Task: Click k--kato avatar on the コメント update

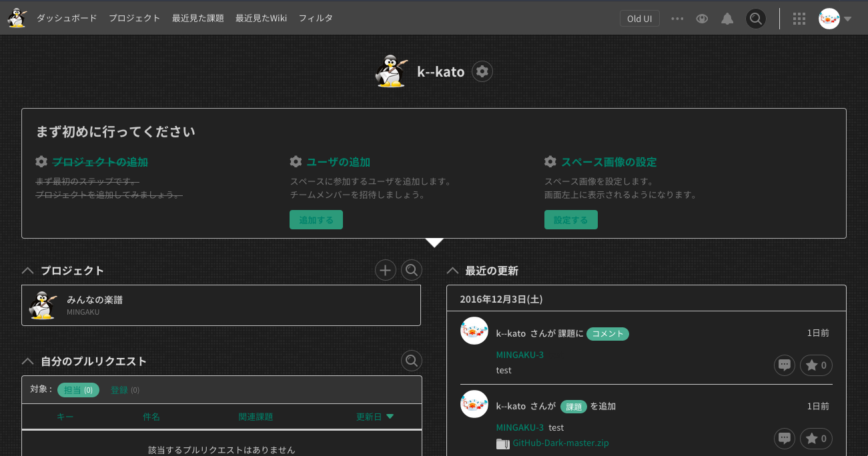Action: click(x=474, y=331)
